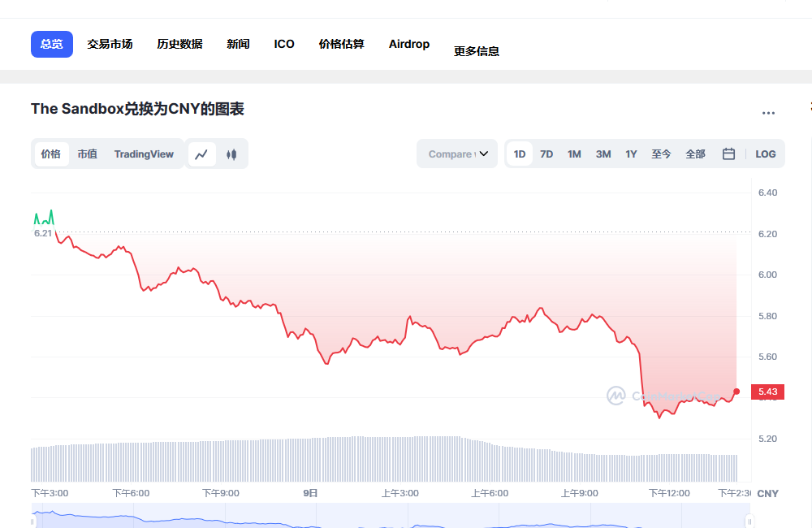This screenshot has height=528, width=812.
Task: Click the 上午9:00 time axis label
Action: [x=580, y=493]
